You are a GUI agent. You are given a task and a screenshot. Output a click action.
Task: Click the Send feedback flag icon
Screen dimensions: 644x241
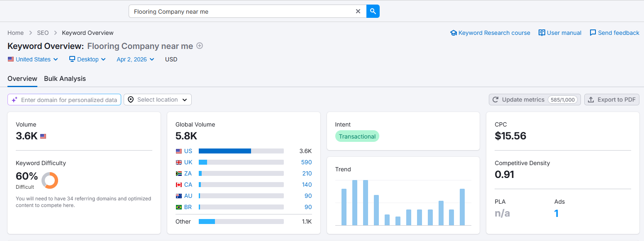pyautogui.click(x=593, y=32)
